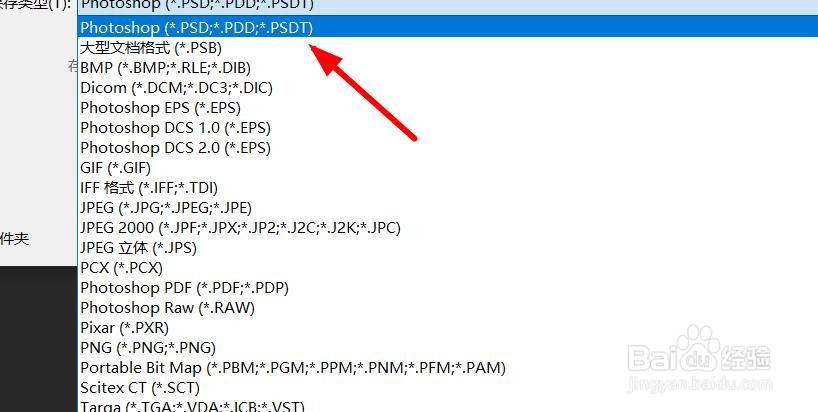
Task: Choose PNG (*.PNG;*.PNG) format
Action: [448, 348]
